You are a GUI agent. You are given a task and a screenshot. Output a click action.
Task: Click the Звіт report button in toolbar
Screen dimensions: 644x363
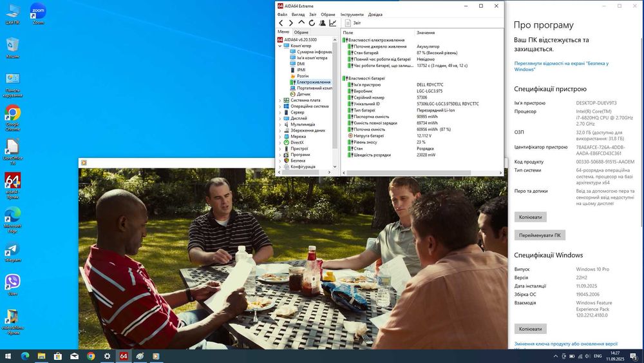(x=353, y=23)
